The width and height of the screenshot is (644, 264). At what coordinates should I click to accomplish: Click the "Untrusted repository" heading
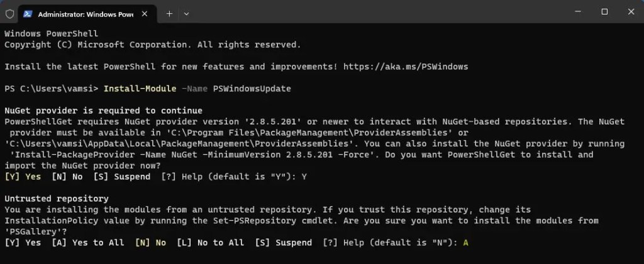click(56, 199)
